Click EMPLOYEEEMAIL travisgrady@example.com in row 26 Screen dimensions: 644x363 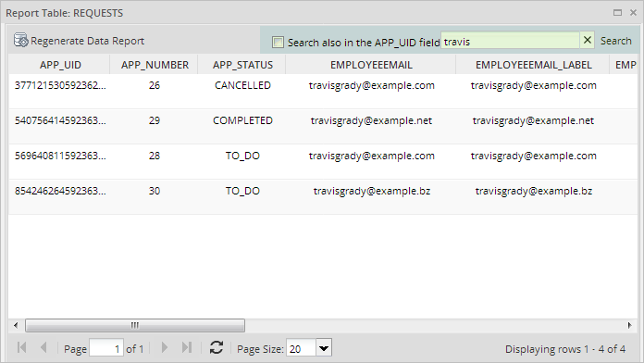[371, 85]
